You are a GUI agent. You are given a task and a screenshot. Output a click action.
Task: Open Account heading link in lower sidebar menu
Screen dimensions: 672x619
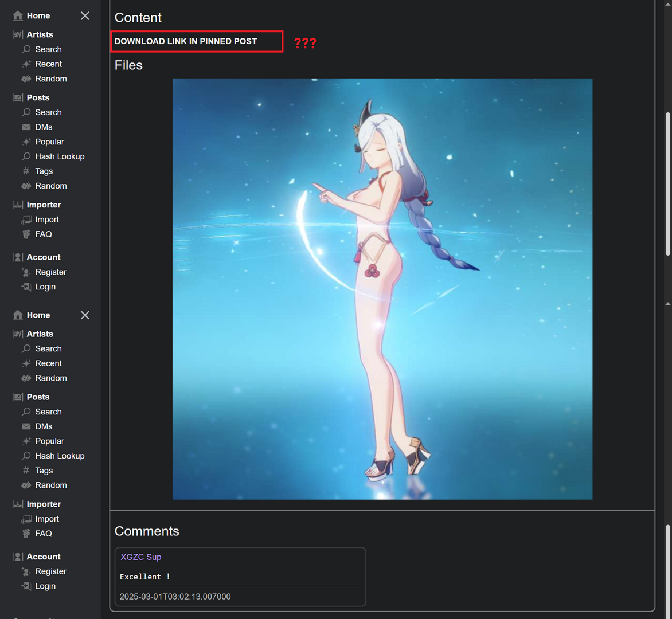click(x=43, y=557)
